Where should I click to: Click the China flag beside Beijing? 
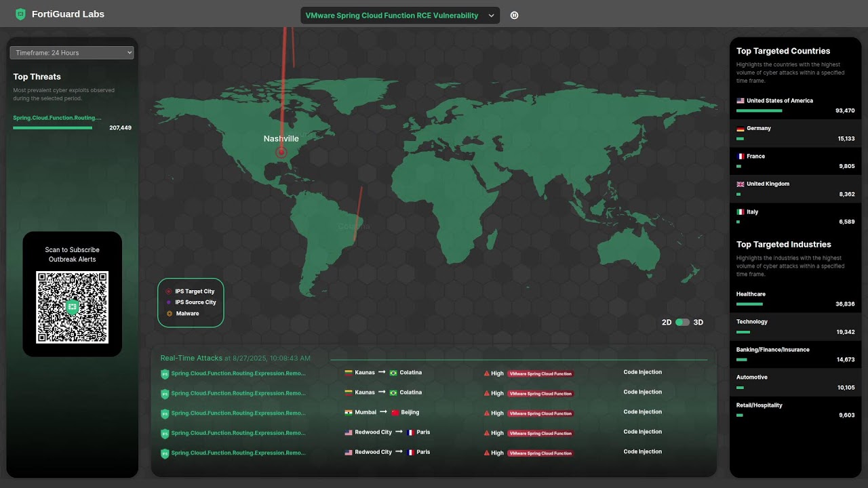pos(395,412)
